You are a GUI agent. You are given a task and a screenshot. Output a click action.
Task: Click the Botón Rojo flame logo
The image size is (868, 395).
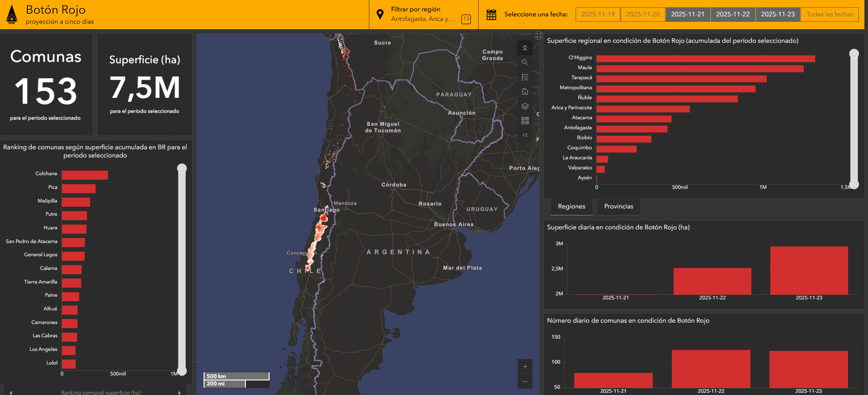pyautogui.click(x=12, y=15)
